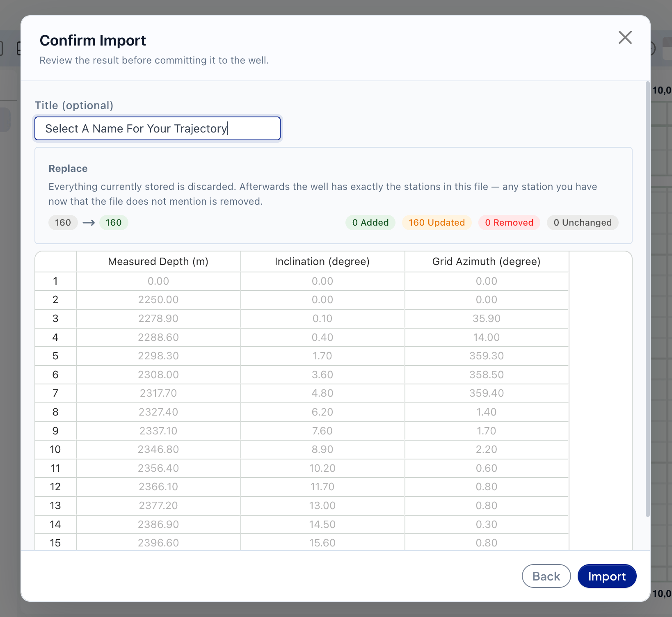Viewport: 672px width, 617px height.
Task: Select measured depth cell 2396.60
Action: point(158,543)
